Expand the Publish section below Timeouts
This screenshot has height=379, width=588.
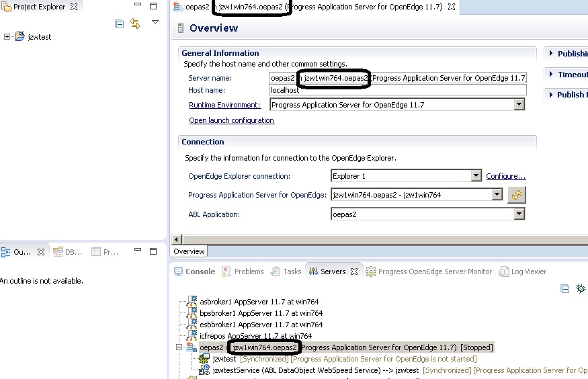[x=551, y=95]
